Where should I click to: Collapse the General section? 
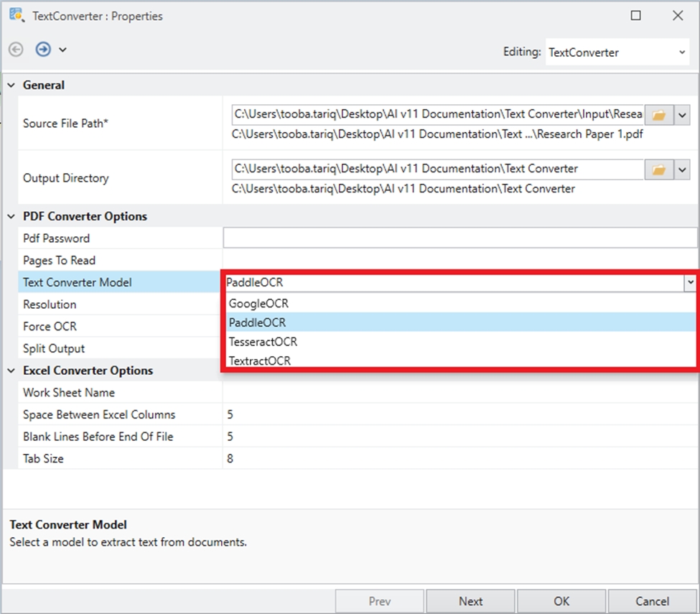[x=11, y=85]
